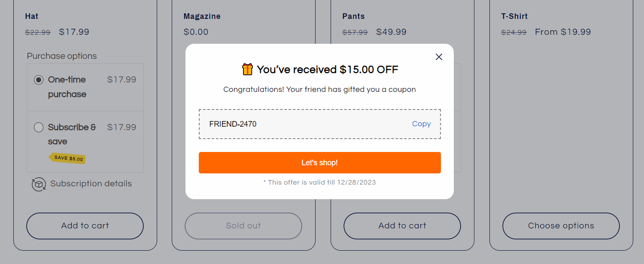The height and width of the screenshot is (264, 644).
Task: Open Choose options for the T-Shirt
Action: [x=561, y=226]
